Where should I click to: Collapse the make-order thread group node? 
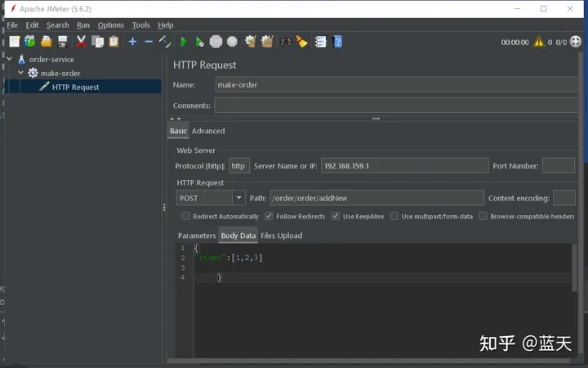tap(20, 73)
